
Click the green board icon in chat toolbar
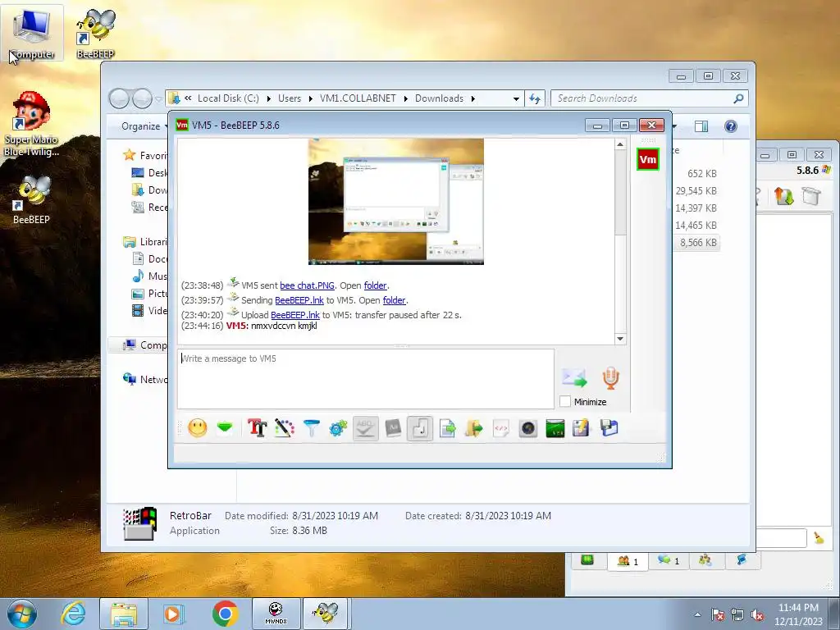point(555,428)
